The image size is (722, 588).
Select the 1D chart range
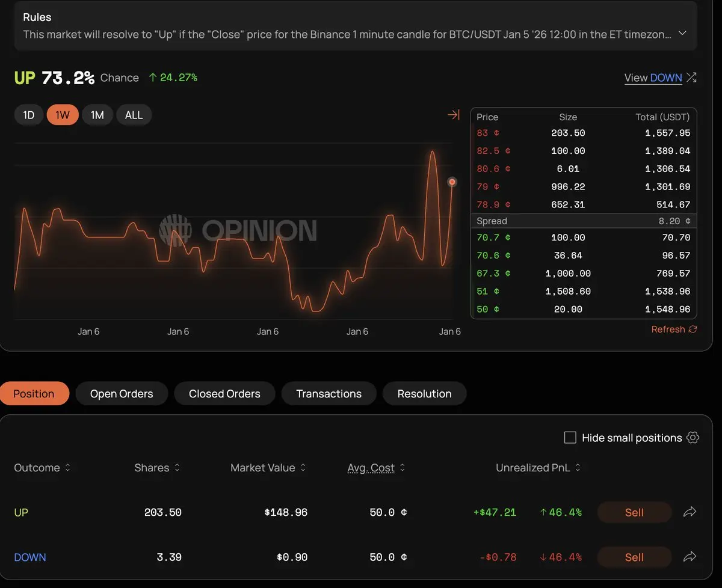[29, 115]
